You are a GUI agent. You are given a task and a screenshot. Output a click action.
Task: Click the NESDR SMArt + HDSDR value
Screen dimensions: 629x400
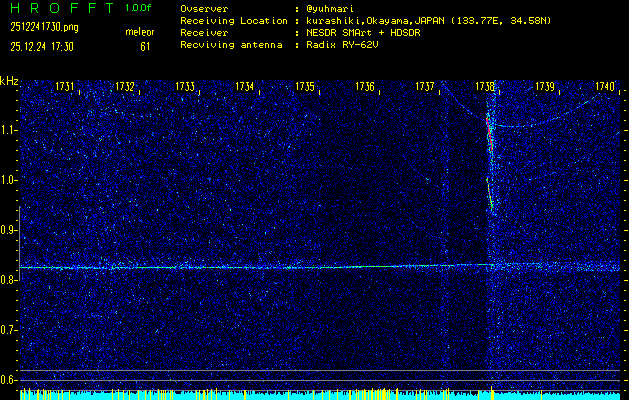[x=363, y=33]
